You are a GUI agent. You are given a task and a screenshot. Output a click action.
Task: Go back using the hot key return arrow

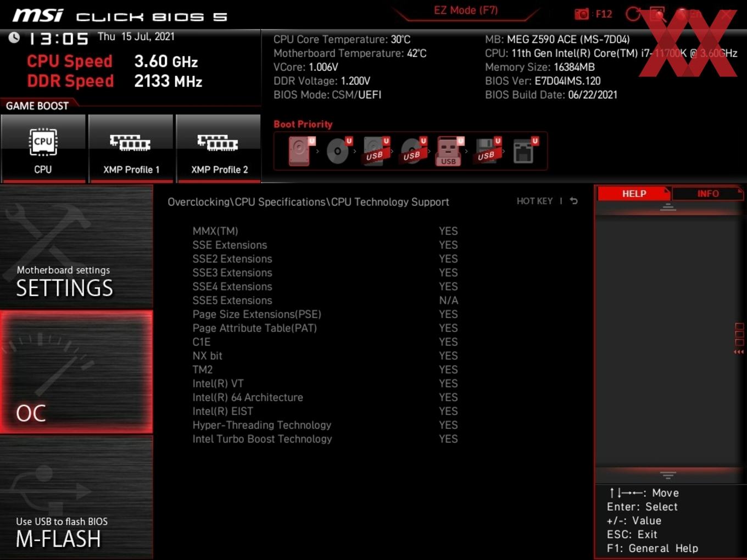pyautogui.click(x=574, y=201)
